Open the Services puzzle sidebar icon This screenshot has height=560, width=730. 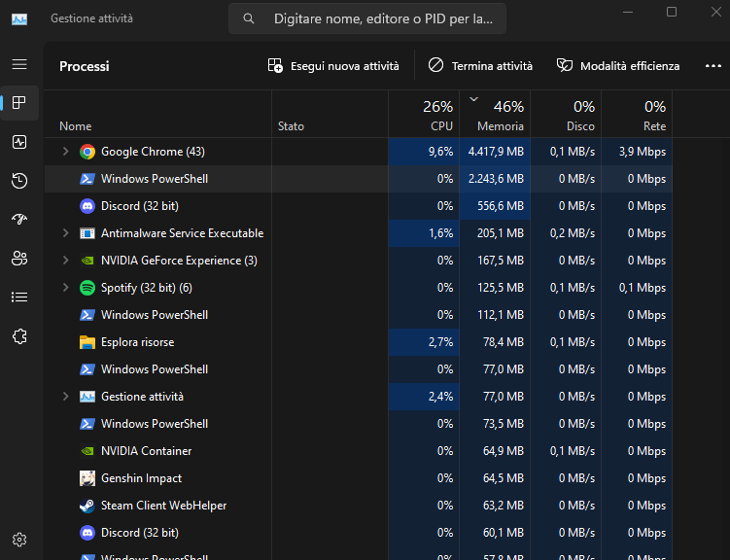click(19, 336)
